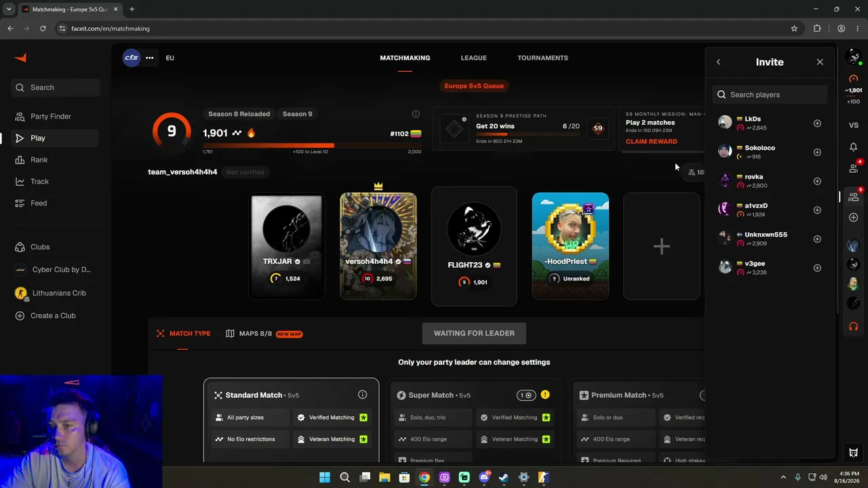Invite Sokoloco with the plus icon
This screenshot has width=868, height=488.
point(817,152)
